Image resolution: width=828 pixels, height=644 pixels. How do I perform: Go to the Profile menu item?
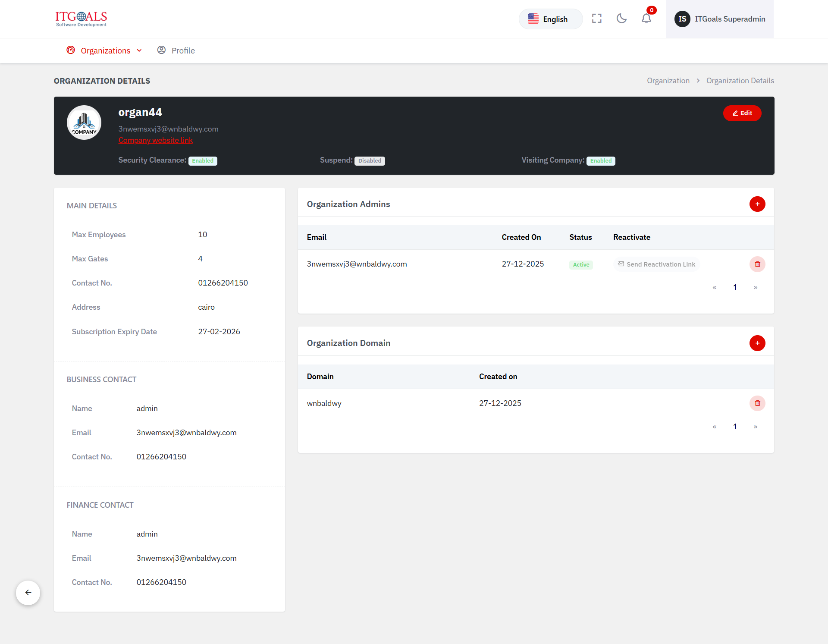coord(176,51)
